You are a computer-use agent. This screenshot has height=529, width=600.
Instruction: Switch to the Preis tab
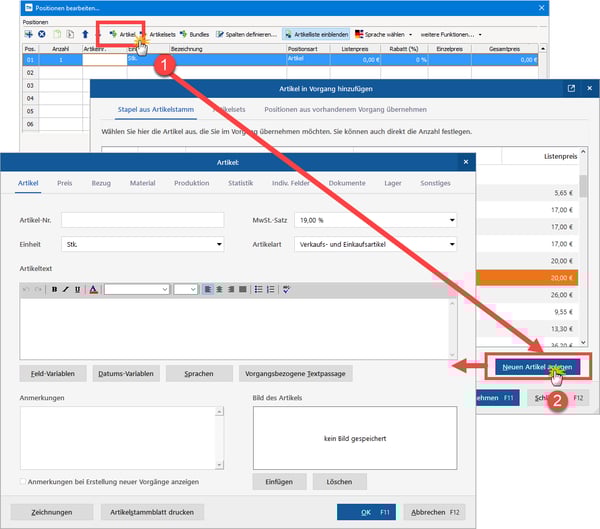click(x=64, y=183)
